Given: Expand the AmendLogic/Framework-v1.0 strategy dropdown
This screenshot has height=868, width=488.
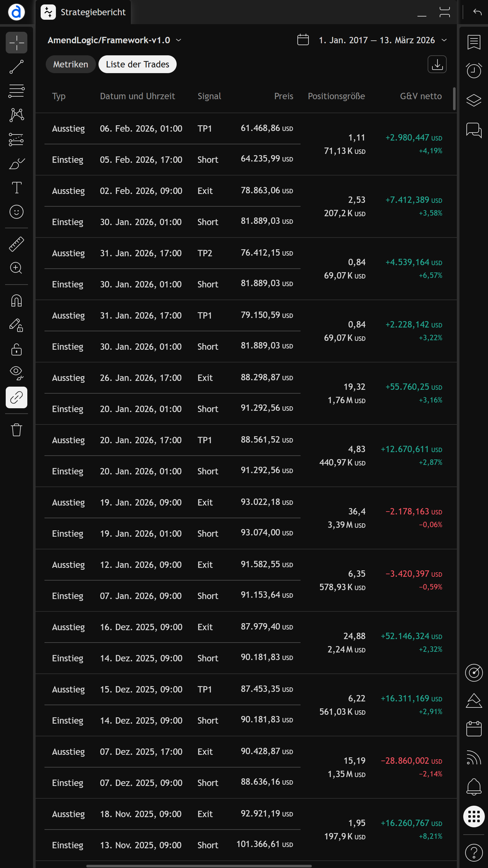Looking at the screenshot, I should 179,40.
